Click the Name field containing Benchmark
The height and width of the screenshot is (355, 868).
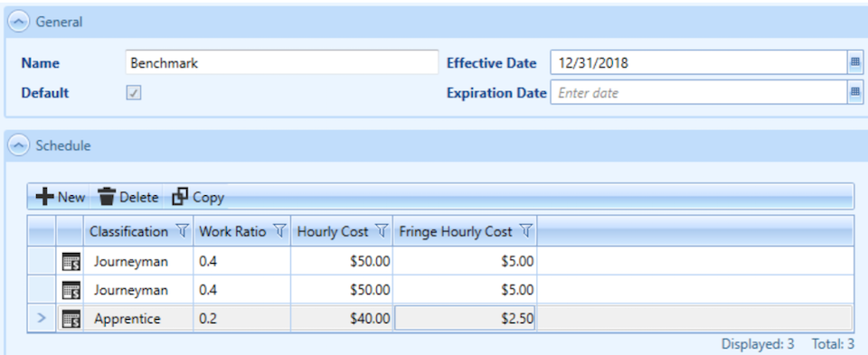(282, 63)
